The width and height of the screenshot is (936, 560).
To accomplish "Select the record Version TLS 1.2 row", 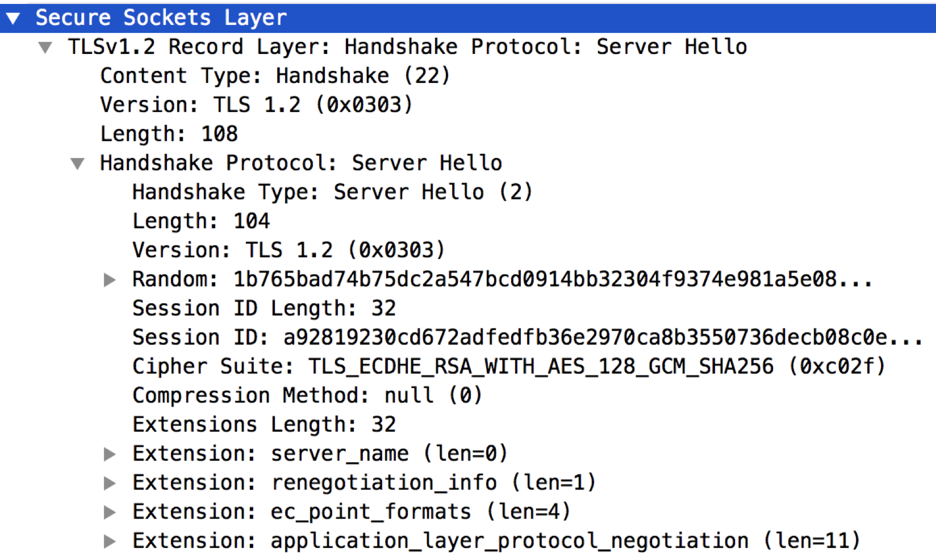I will (x=256, y=105).
